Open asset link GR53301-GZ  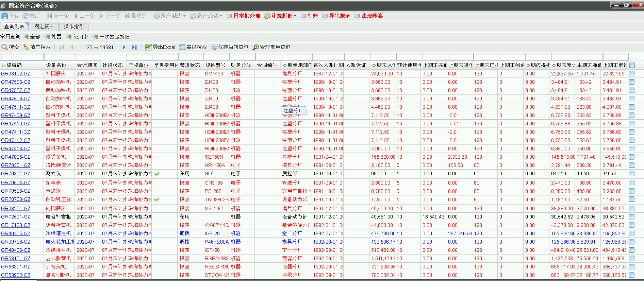pyautogui.click(x=16, y=267)
